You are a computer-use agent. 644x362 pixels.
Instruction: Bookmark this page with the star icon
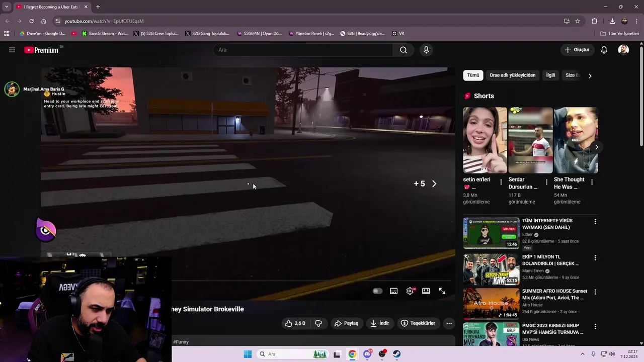click(x=578, y=21)
